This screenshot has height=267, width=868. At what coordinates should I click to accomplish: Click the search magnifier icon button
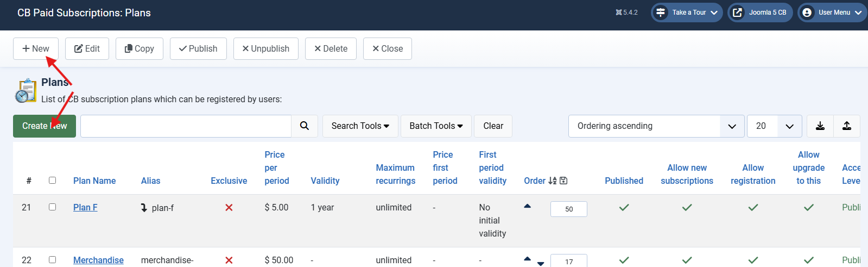point(305,126)
